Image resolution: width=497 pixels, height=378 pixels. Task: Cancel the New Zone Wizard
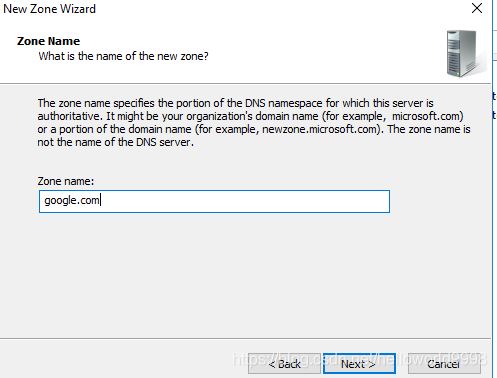pos(444,364)
